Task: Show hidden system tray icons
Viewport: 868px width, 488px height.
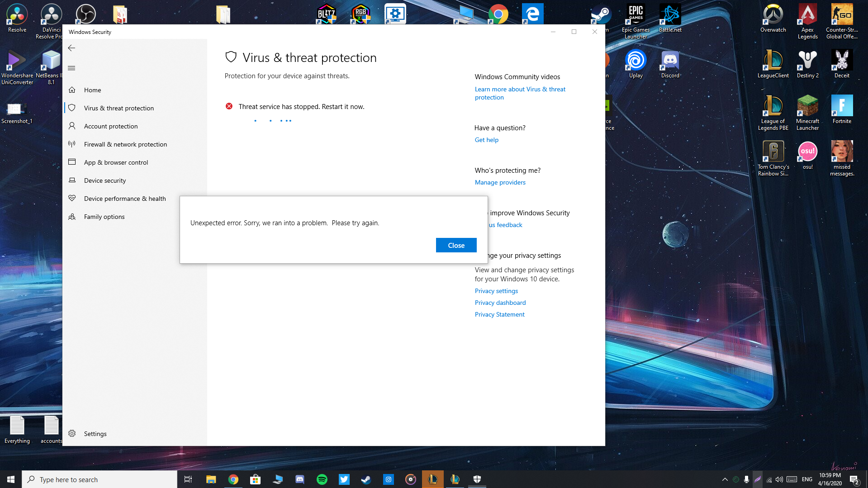Action: pos(725,479)
